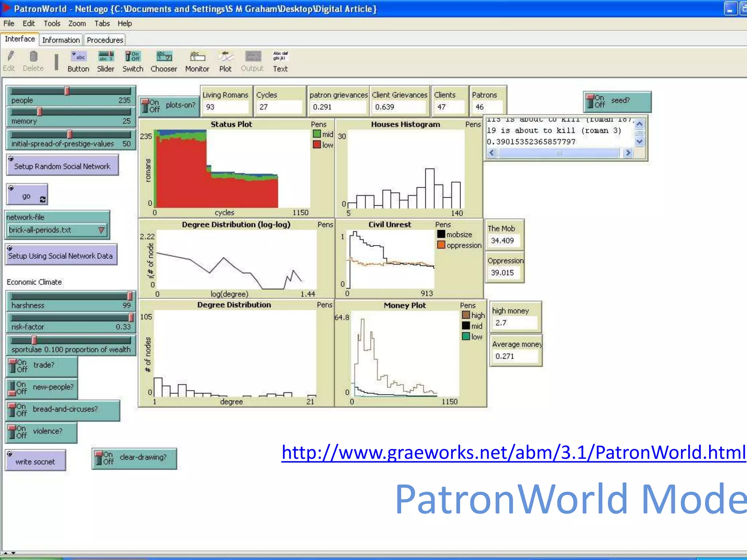Click the mobsize black pen swatch

(x=441, y=234)
